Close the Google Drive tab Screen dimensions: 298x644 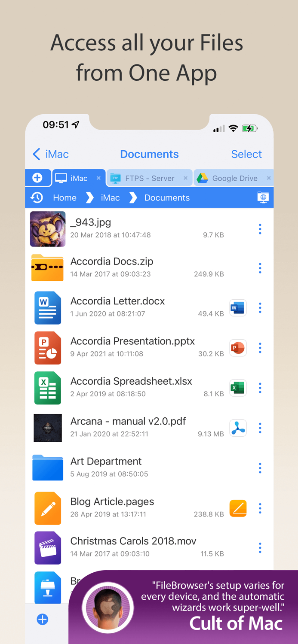(269, 178)
